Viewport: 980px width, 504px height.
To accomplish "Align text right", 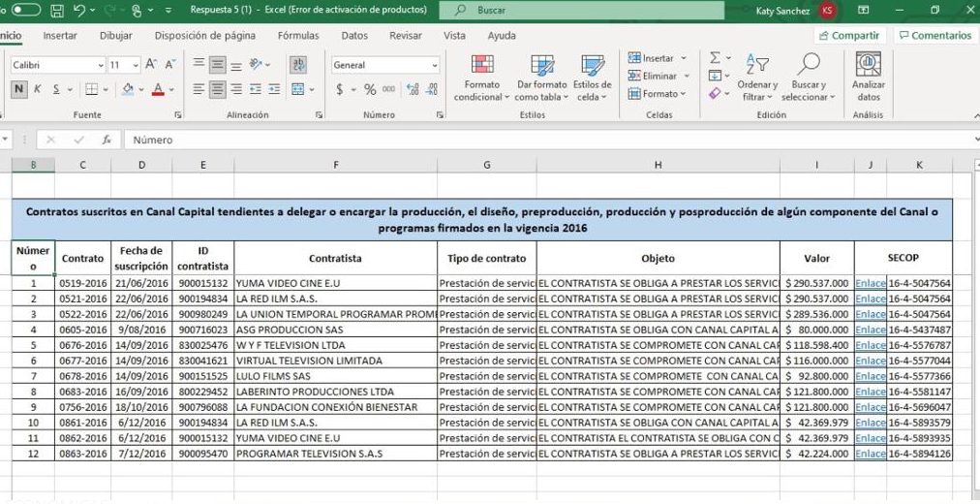I will click(236, 89).
